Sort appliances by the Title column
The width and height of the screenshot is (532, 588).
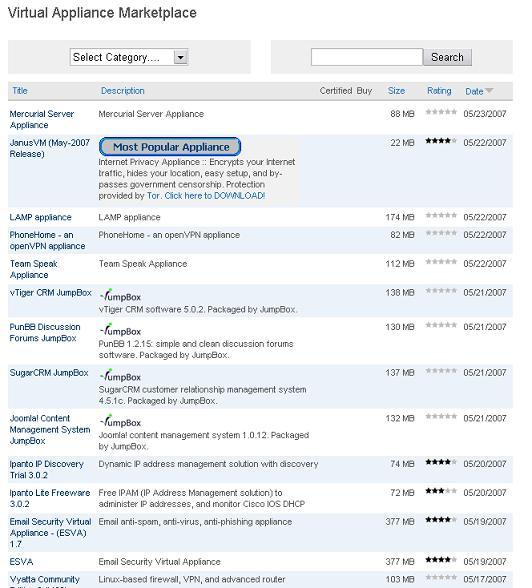[x=19, y=91]
